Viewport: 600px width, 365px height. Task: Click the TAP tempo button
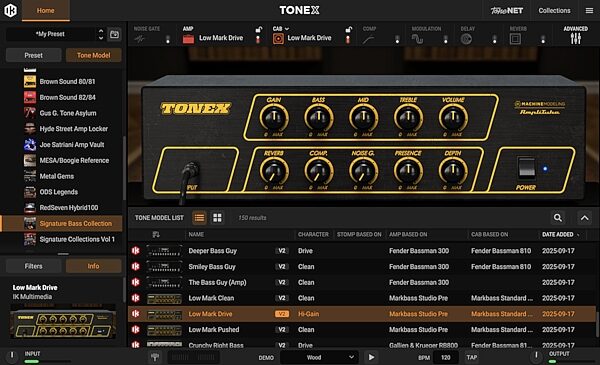471,357
